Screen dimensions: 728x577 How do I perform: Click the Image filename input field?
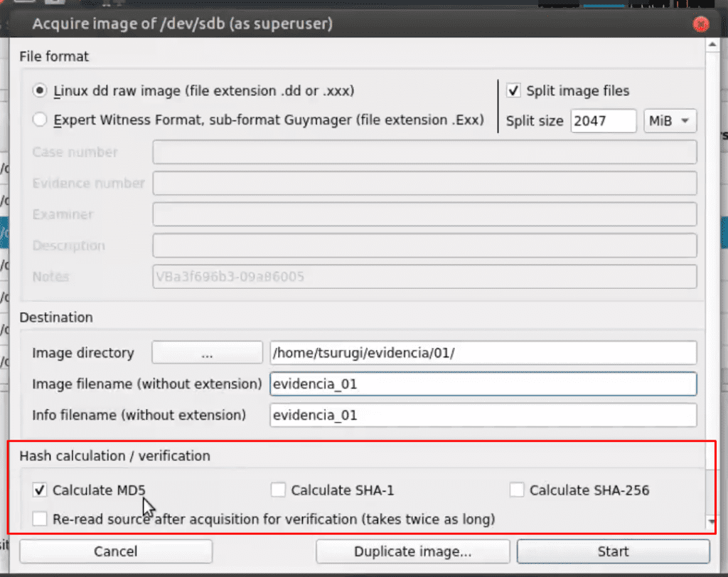point(483,384)
